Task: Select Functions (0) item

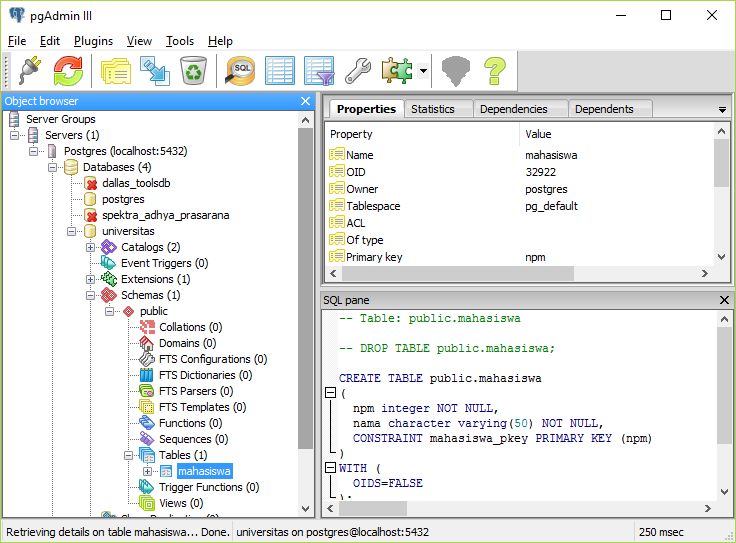Action: 191,423
